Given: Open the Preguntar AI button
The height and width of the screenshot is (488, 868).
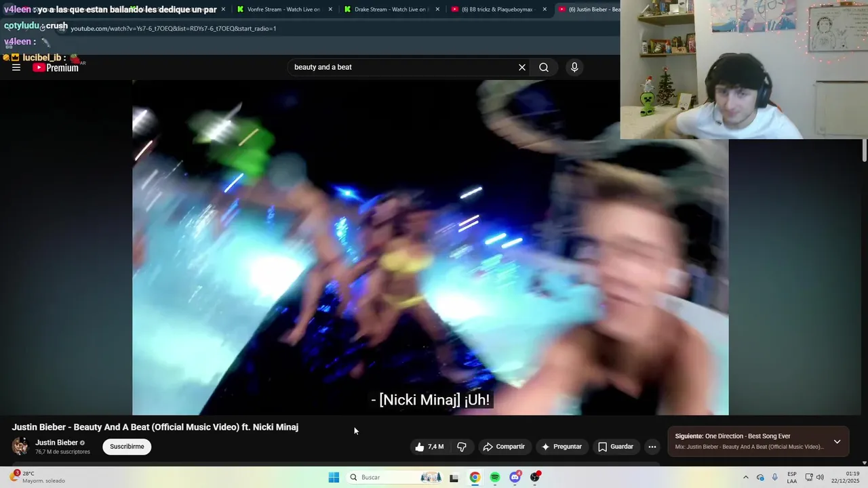Looking at the screenshot, I should pos(561,447).
